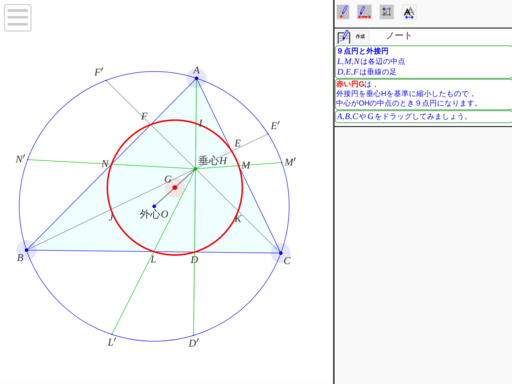
Task: Select the note starting with 赤い円Gは
Action: pyautogui.click(x=423, y=94)
